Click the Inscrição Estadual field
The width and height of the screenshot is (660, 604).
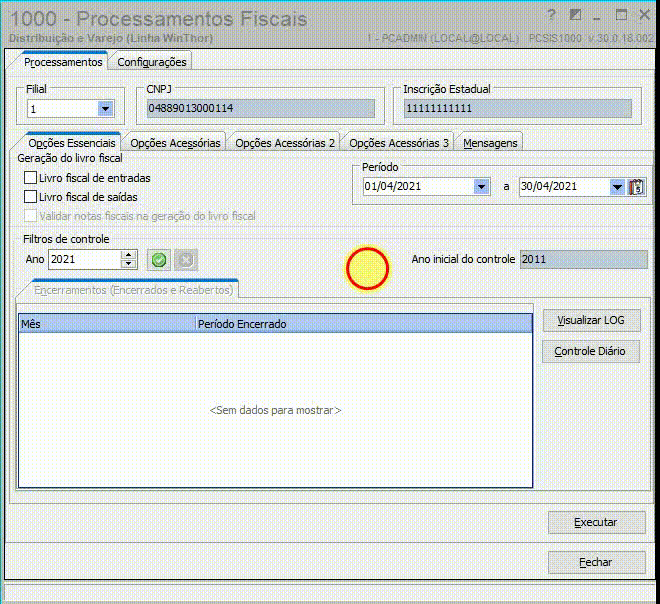(x=517, y=108)
